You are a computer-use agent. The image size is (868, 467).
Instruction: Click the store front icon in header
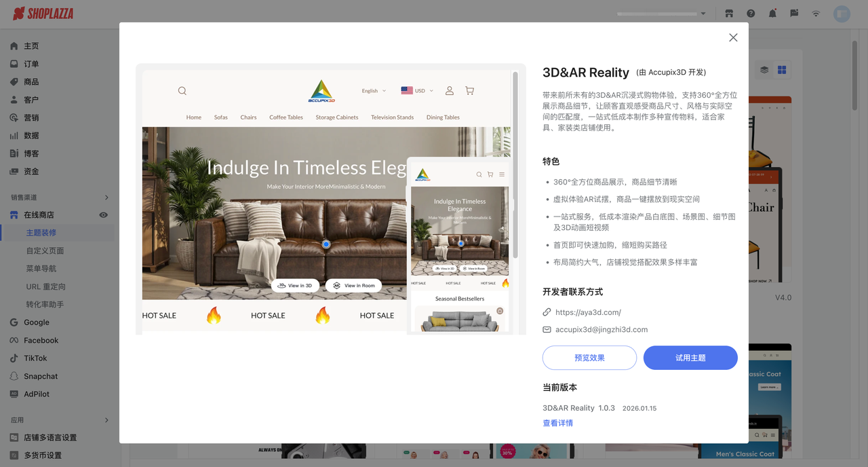[x=729, y=14]
